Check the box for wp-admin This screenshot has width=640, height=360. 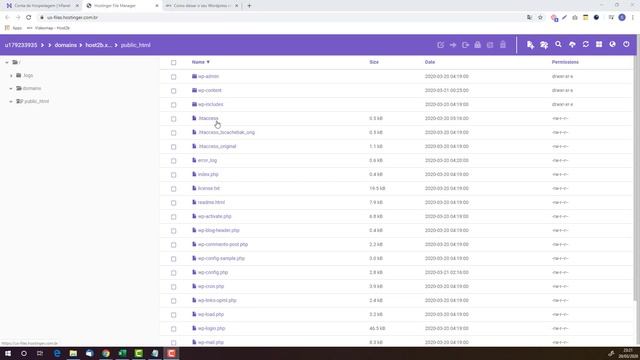pyautogui.click(x=173, y=77)
